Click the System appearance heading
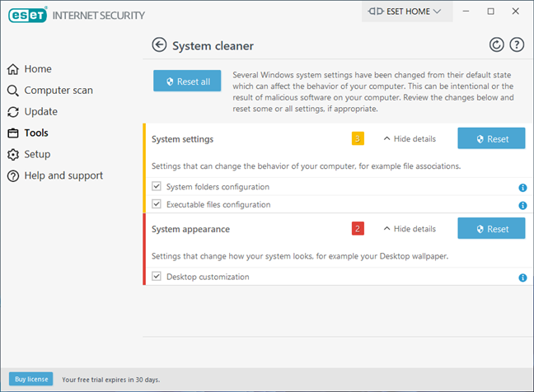 click(x=190, y=229)
